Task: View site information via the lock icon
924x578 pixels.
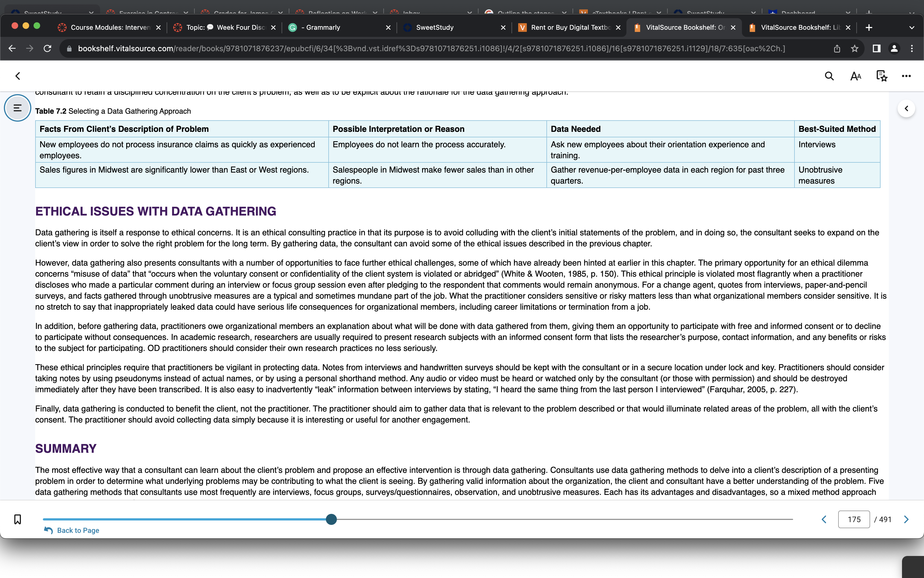Action: pos(69,48)
